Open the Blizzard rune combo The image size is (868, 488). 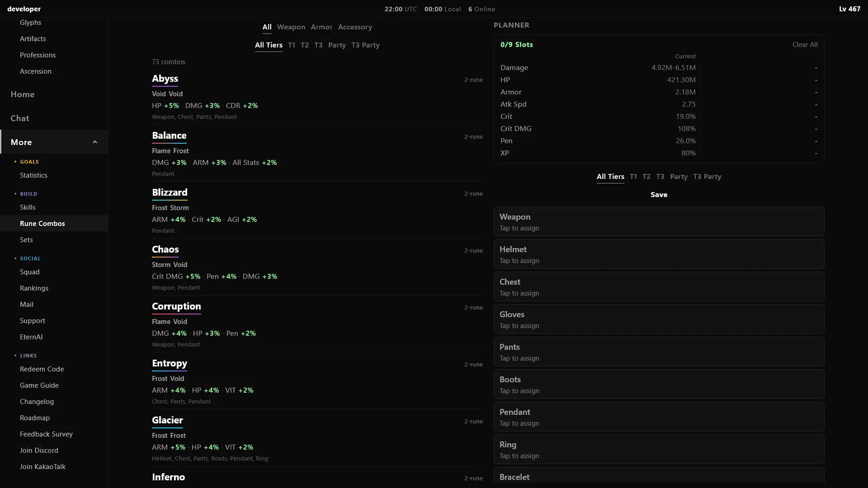(170, 192)
